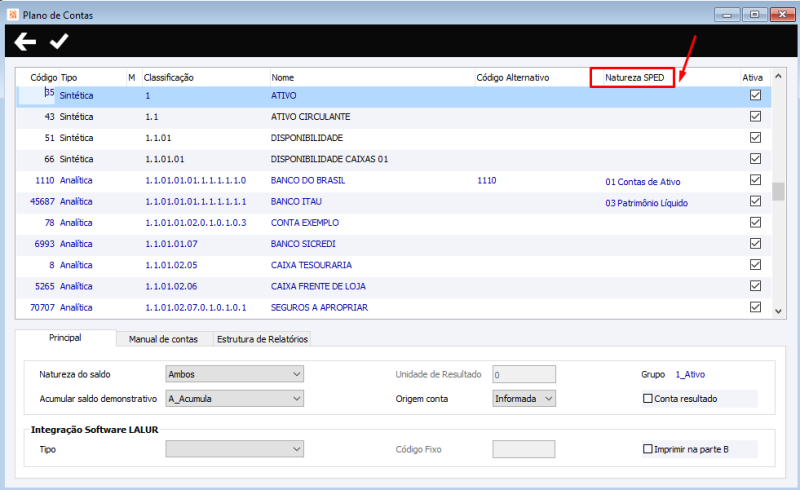Toggle Ativa checkbox for ATIVO CIRCULANTE row

(x=755, y=116)
